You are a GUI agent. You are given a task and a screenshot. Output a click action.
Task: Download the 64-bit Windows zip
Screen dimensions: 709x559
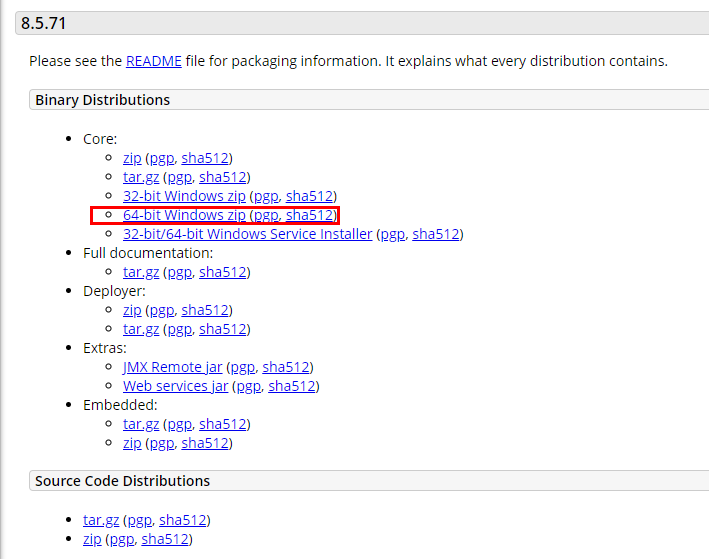[x=184, y=215]
